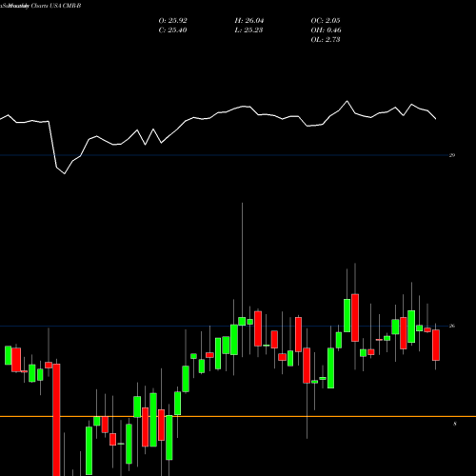Click the long red candle extending off-chart
The width and height of the screenshot is (476, 476).
coord(56,420)
